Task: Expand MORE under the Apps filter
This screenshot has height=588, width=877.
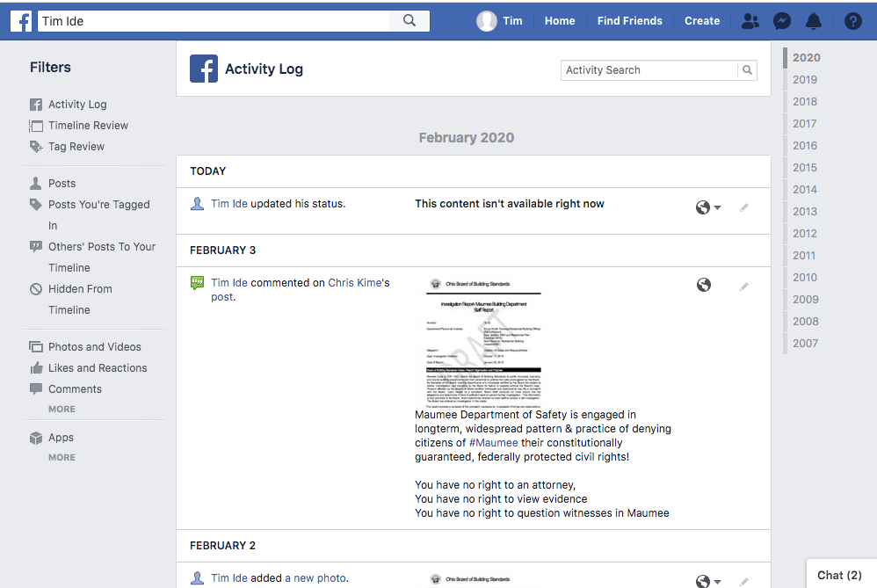Action: [x=62, y=458]
